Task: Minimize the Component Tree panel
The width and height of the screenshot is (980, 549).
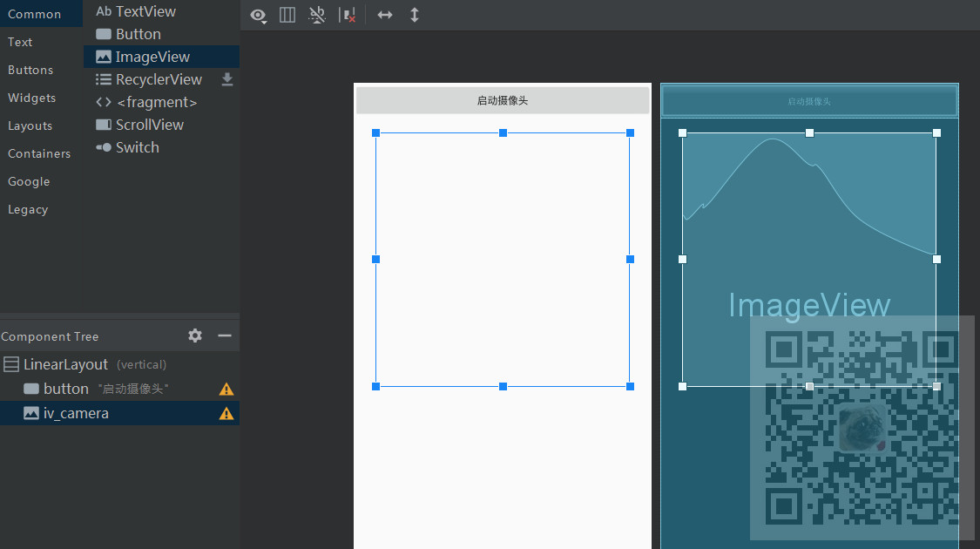Action: 225,335
